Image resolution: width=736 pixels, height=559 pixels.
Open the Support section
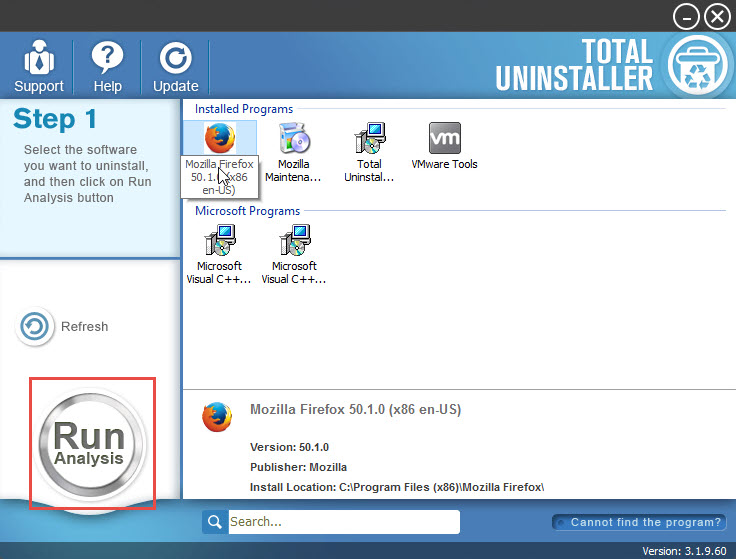pos(38,66)
